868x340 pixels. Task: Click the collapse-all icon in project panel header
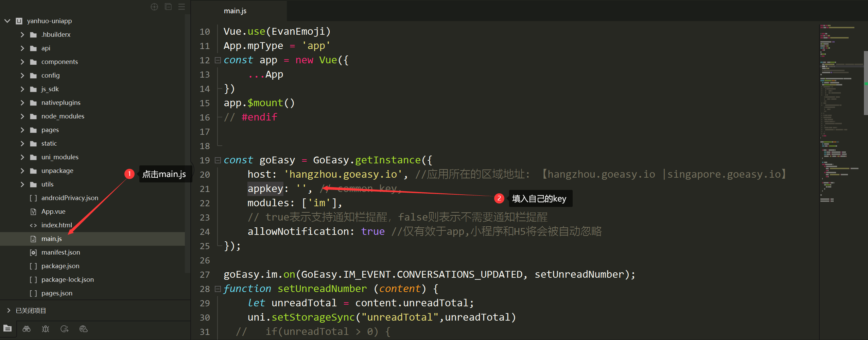coord(168,6)
